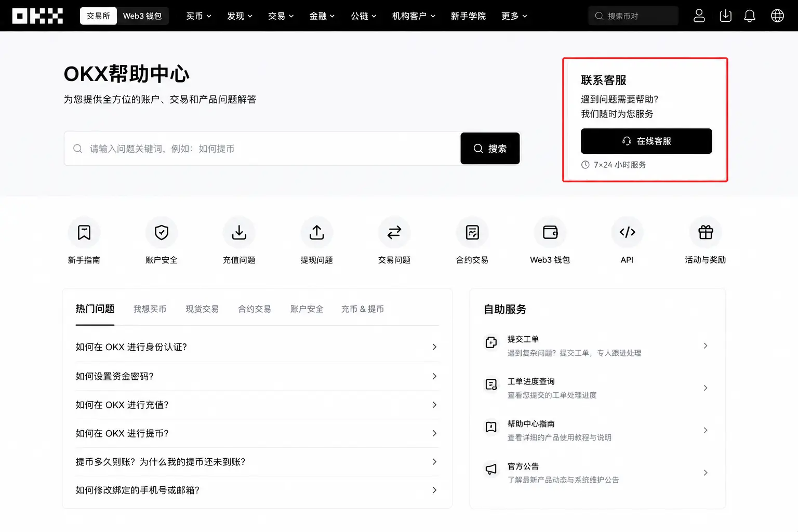Expand the 更多 dropdown menu

(x=514, y=16)
